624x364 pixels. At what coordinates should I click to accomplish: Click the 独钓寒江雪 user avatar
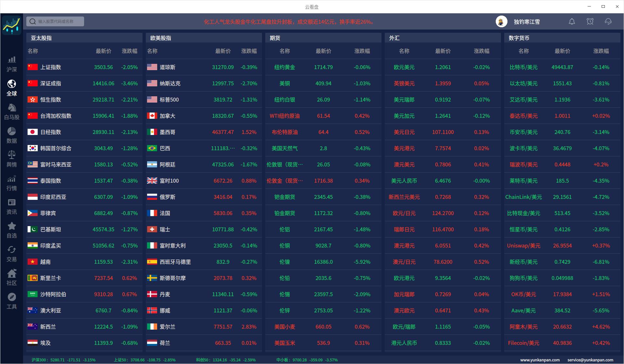click(x=501, y=22)
